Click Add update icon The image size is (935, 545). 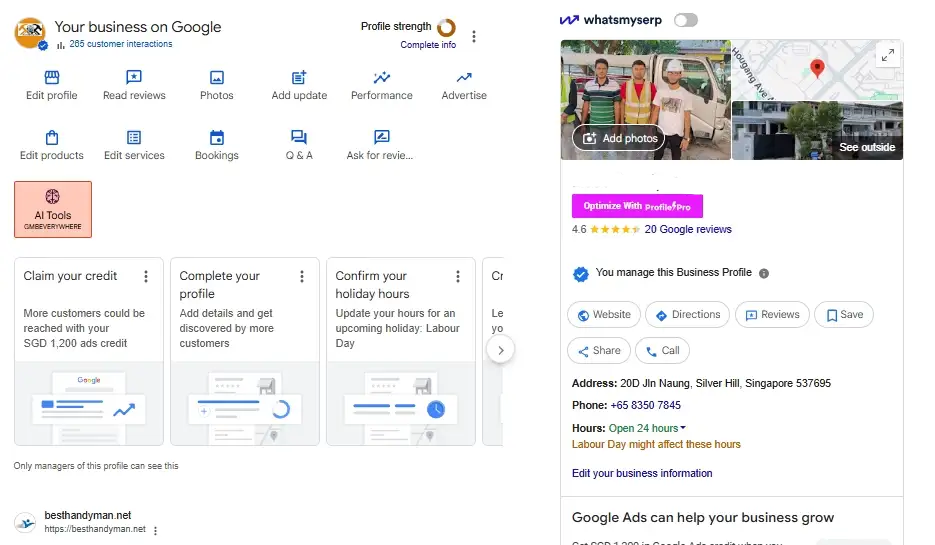[x=299, y=77]
